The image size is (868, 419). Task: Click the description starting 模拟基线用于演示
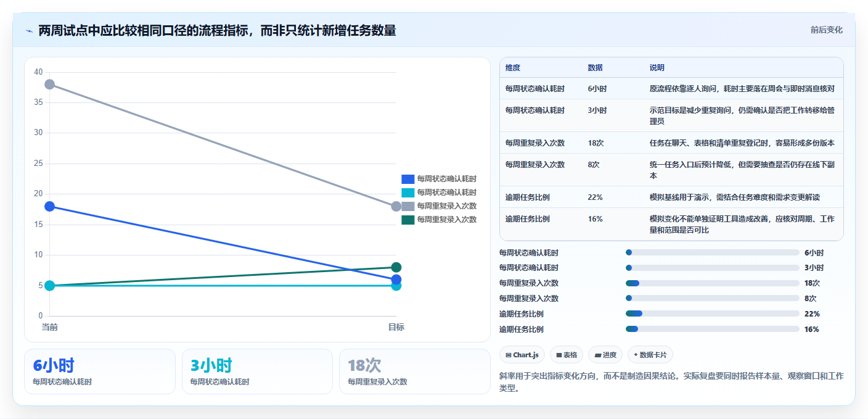coord(735,197)
